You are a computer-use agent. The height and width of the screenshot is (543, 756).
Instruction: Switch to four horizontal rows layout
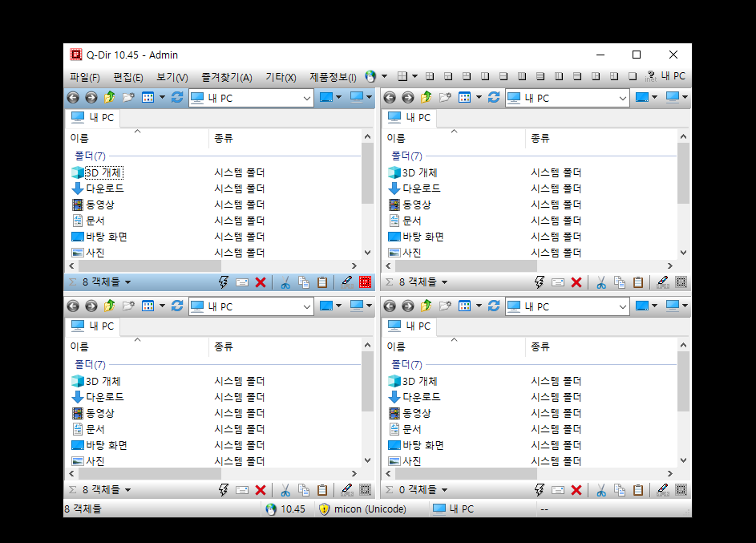[540, 76]
